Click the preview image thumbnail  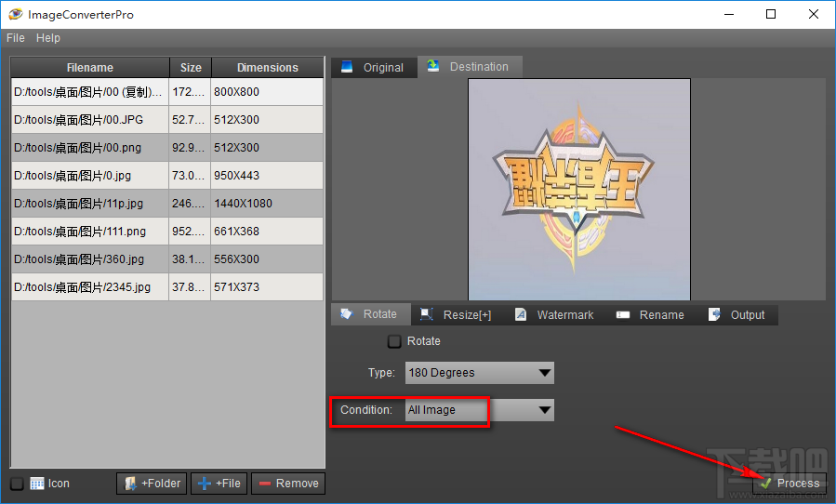(579, 190)
